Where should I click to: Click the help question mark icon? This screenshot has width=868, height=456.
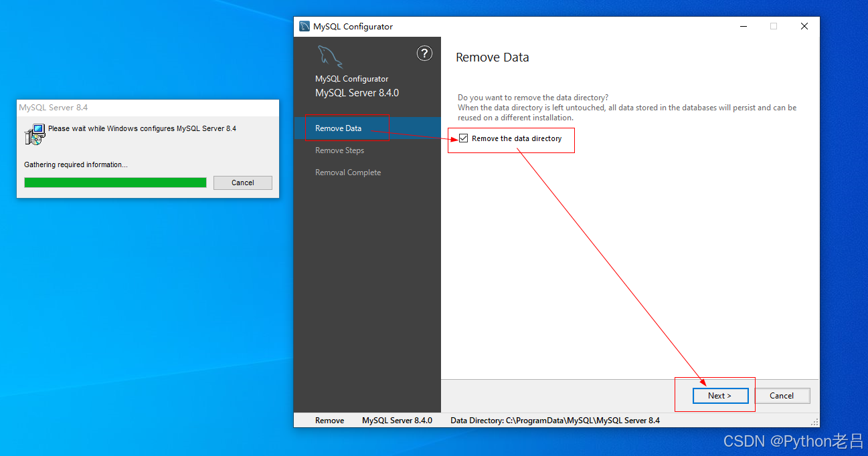click(424, 53)
